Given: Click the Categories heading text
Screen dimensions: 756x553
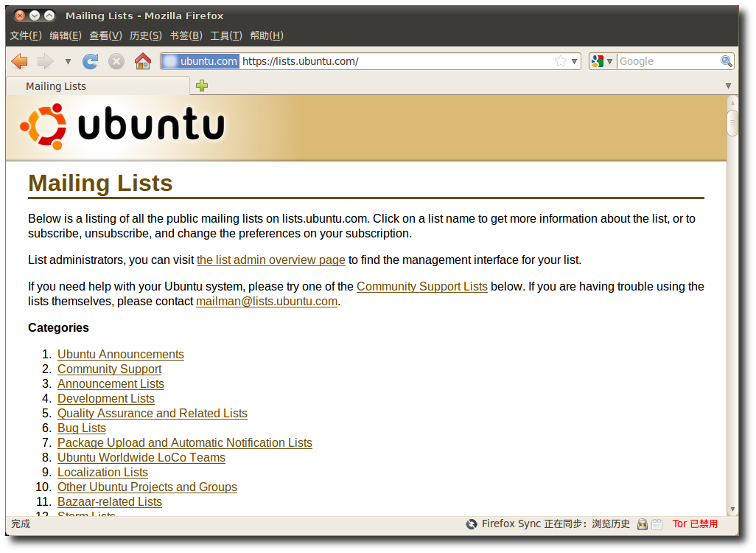Looking at the screenshot, I should (58, 328).
